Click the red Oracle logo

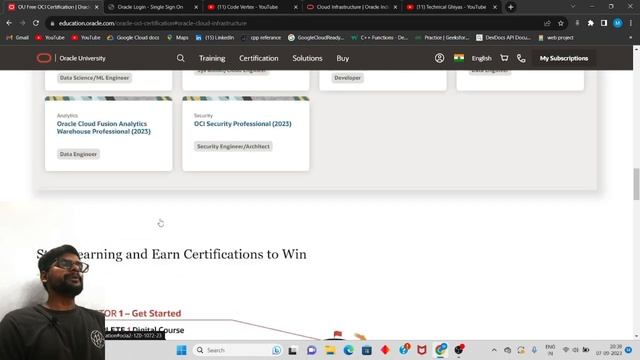pos(44,58)
